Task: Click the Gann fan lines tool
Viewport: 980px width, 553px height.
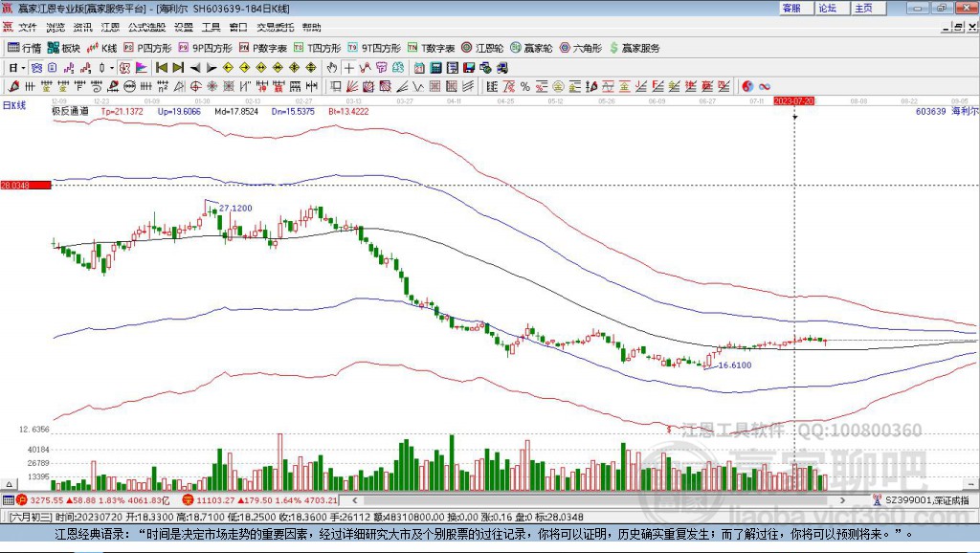Action: pyautogui.click(x=352, y=86)
